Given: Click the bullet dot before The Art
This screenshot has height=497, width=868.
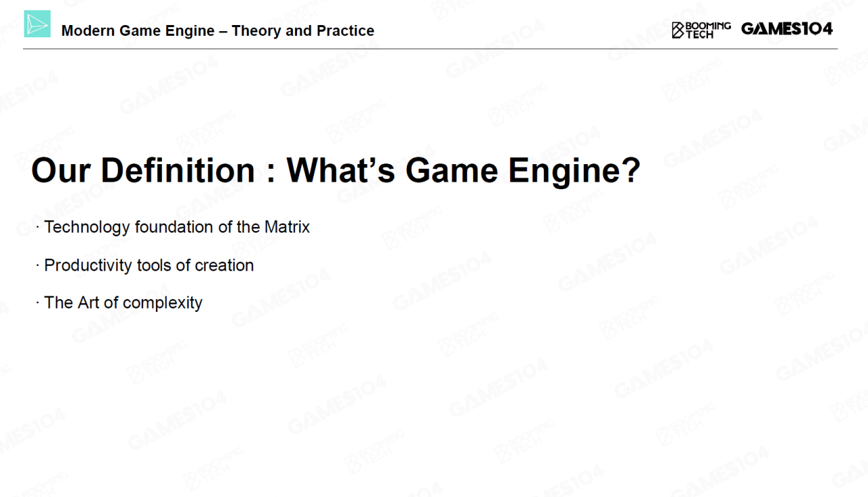Looking at the screenshot, I should pyautogui.click(x=38, y=303).
